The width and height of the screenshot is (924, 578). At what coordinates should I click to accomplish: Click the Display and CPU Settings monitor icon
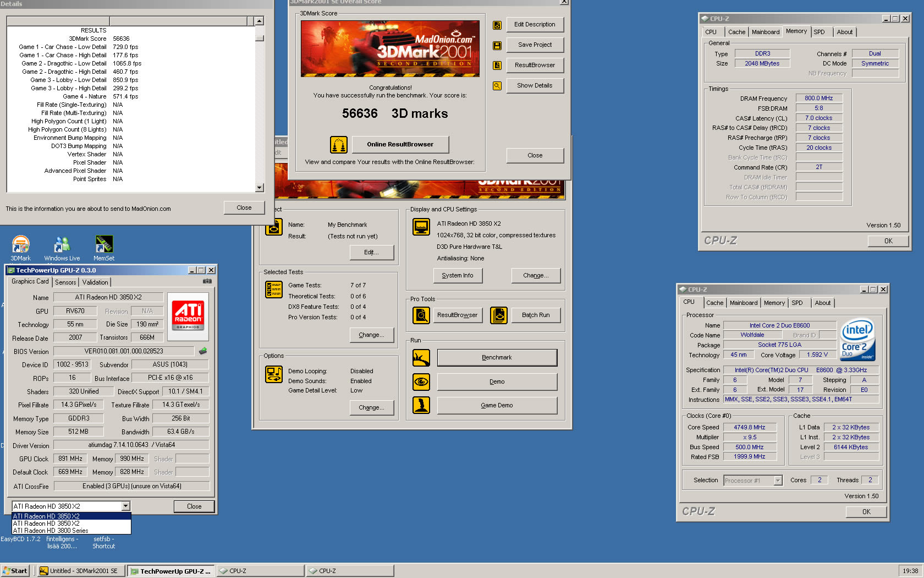pyautogui.click(x=421, y=227)
